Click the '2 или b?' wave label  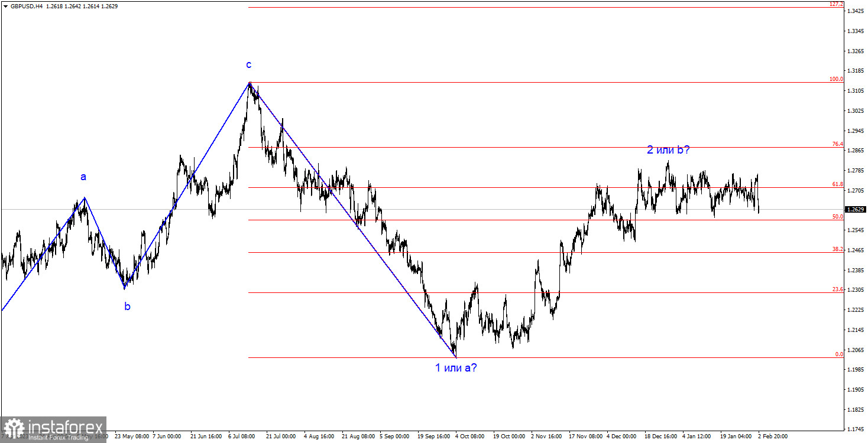click(668, 150)
